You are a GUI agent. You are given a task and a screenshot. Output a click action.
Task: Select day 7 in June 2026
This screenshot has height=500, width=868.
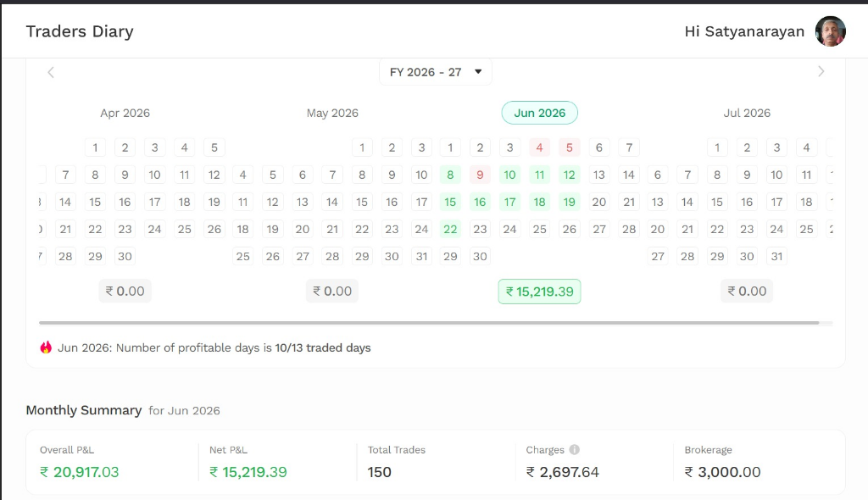coord(629,147)
